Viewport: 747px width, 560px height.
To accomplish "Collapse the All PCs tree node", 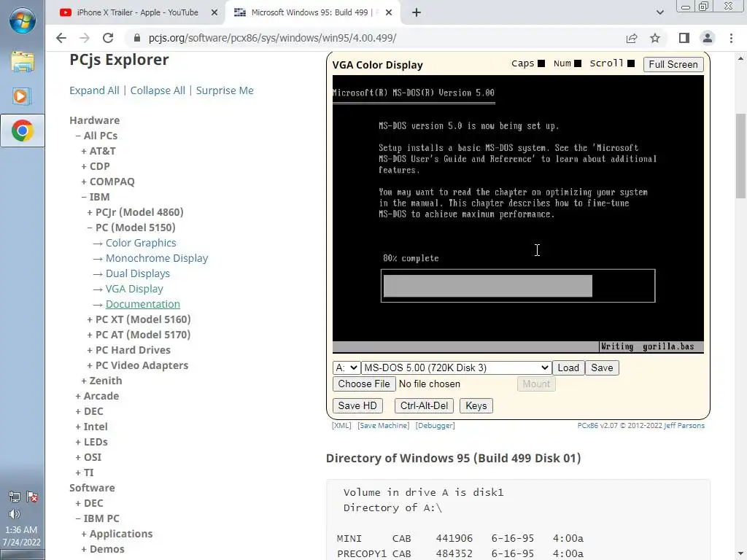I will click(97, 136).
